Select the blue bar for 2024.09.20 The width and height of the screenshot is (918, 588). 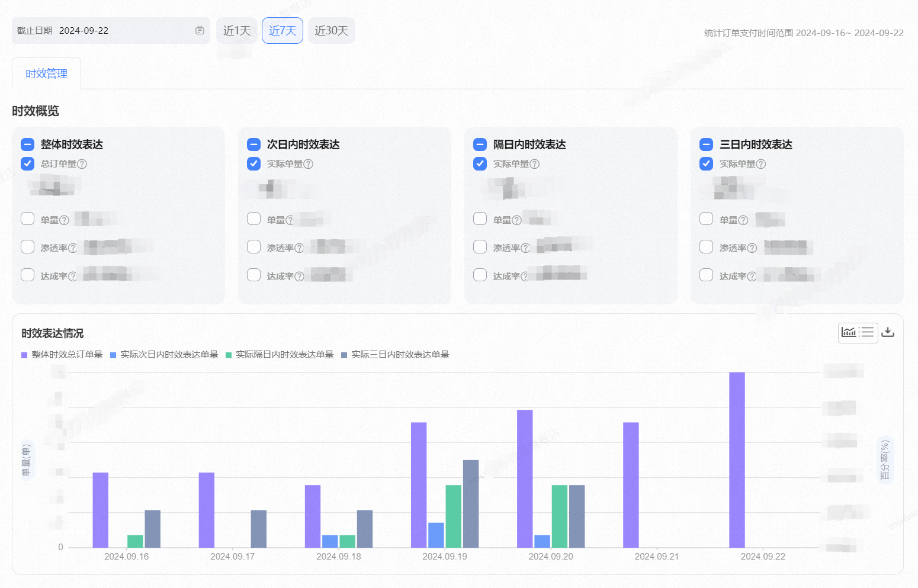tap(542, 541)
